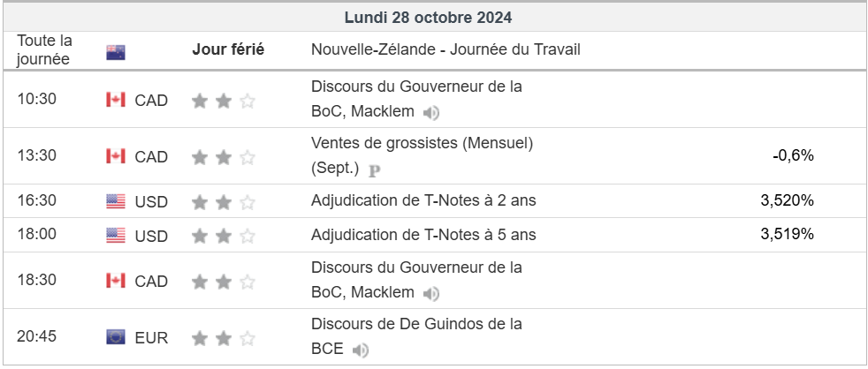Select the Nouvelle-Zélande Journée du Travail holiday entry

point(445,49)
